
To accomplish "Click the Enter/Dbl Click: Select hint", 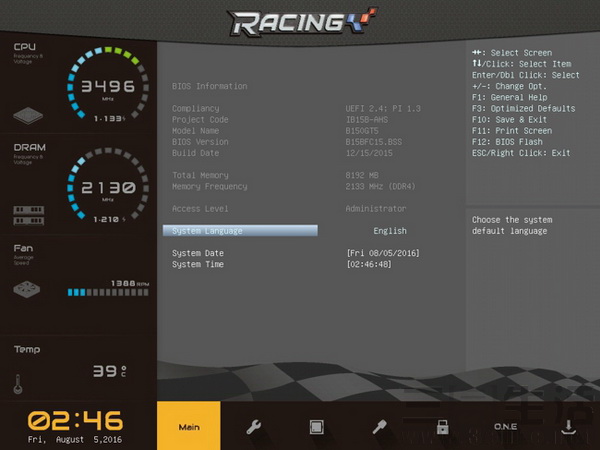I will pos(526,75).
